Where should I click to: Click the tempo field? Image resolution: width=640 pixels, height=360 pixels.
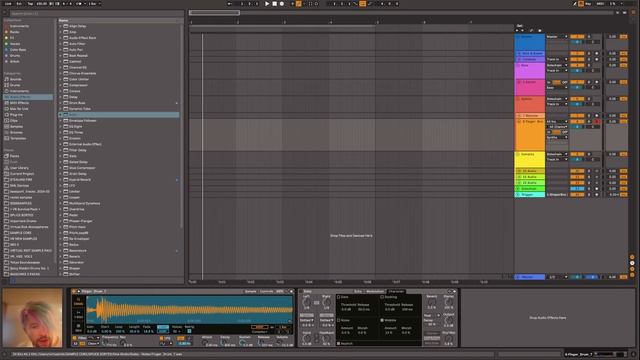click(x=42, y=4)
